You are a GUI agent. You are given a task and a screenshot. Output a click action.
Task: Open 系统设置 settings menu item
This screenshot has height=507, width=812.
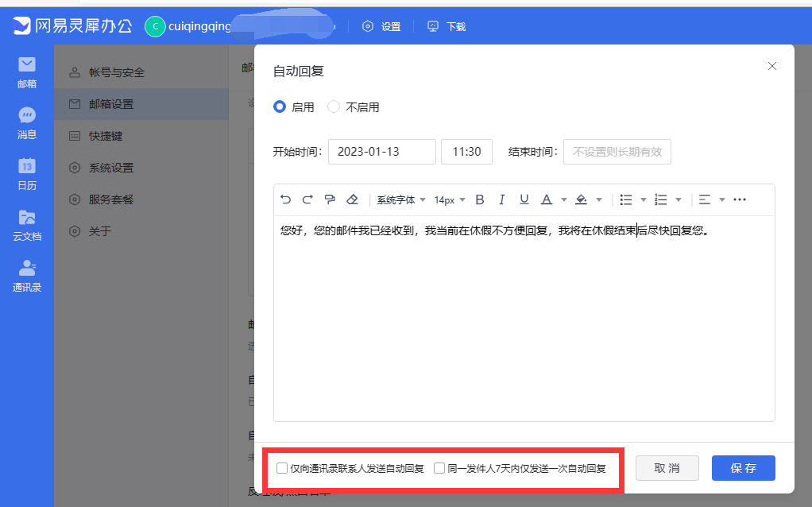(141, 168)
